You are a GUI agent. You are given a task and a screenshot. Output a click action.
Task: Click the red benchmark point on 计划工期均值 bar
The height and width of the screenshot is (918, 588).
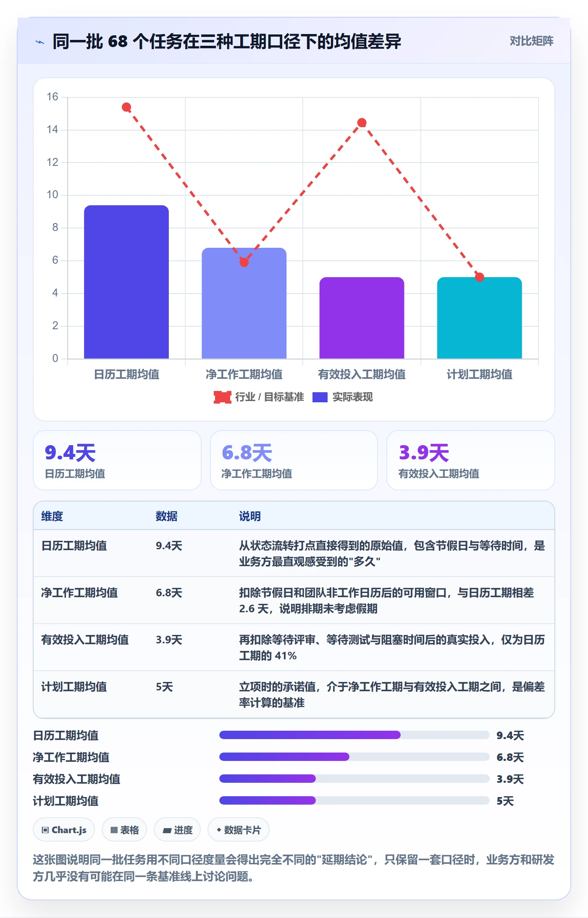pyautogui.click(x=479, y=277)
